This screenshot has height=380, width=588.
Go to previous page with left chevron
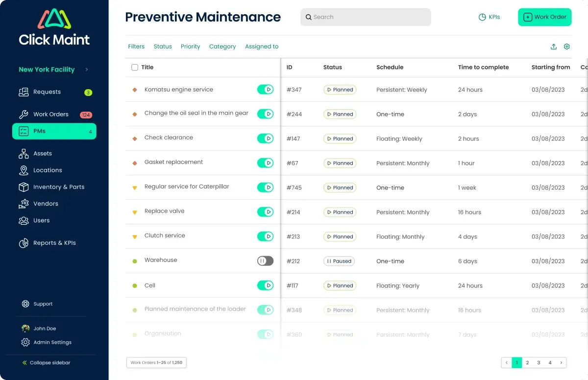pos(507,362)
